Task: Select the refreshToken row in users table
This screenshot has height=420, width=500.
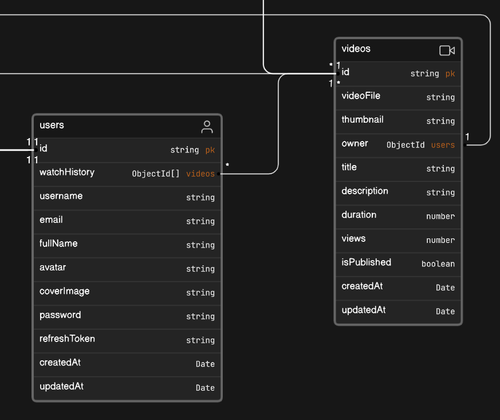Action: [x=127, y=340]
